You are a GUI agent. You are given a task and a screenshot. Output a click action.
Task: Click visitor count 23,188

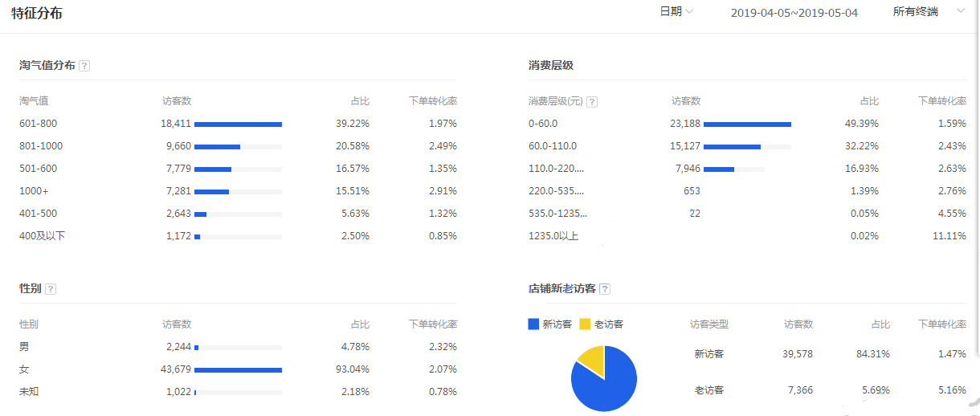pos(685,124)
